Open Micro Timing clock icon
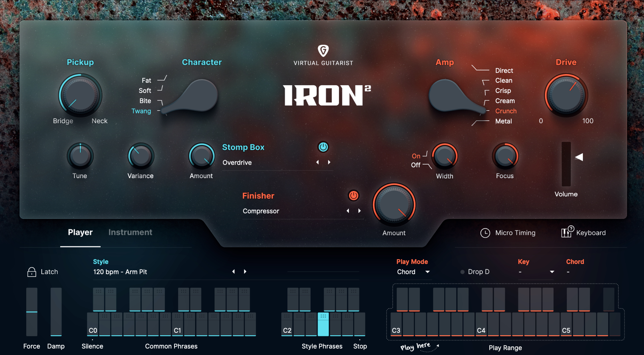Viewport: 644px width, 355px height. (485, 233)
